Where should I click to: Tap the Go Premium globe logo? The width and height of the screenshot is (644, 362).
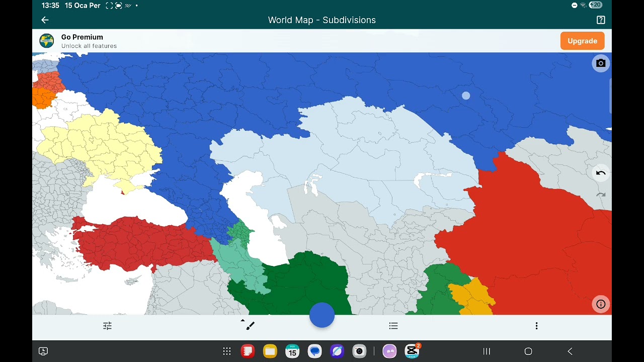point(47,41)
